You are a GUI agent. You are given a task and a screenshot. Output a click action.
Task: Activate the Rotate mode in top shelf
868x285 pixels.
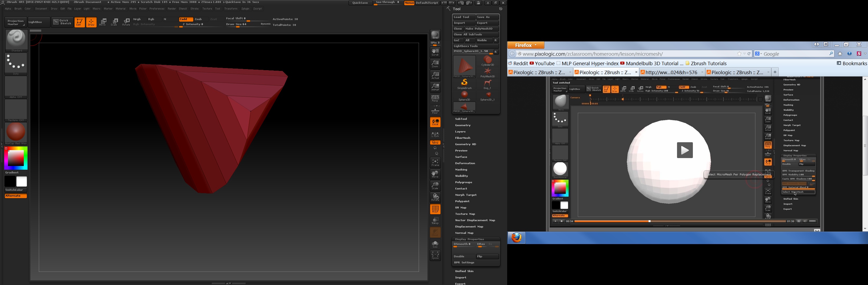pyautogui.click(x=126, y=22)
